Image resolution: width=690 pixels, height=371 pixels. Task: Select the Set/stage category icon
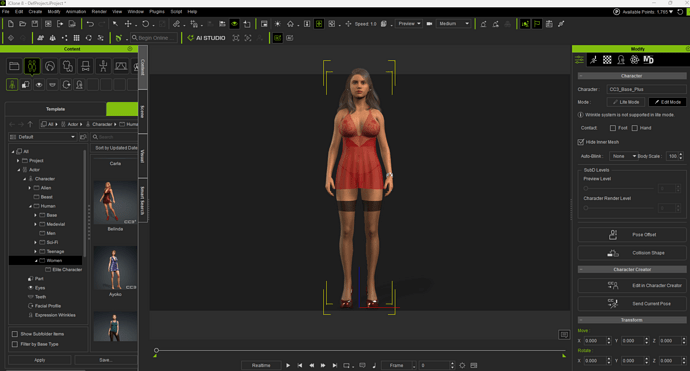click(x=121, y=66)
